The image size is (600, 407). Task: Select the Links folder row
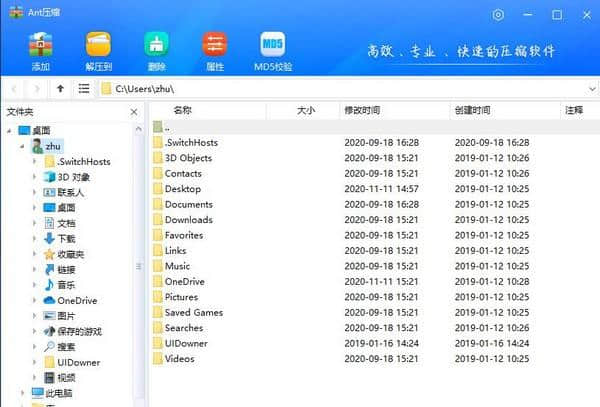click(x=375, y=251)
